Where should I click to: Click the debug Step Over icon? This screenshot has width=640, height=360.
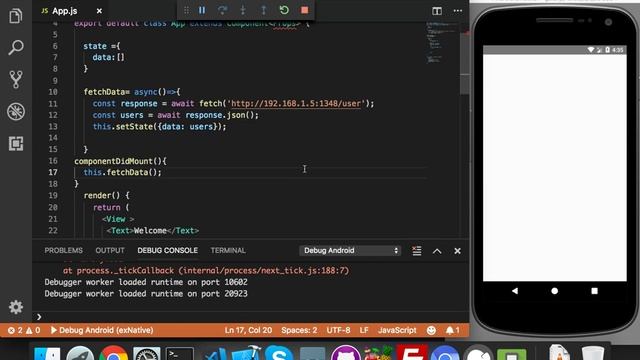(222, 10)
